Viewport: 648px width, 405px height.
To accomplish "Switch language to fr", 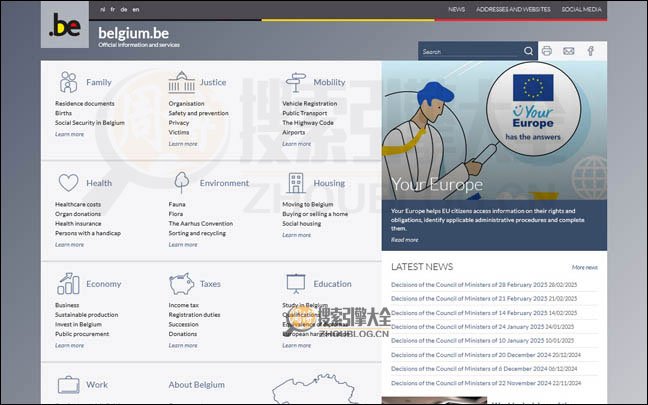I will click(x=112, y=9).
